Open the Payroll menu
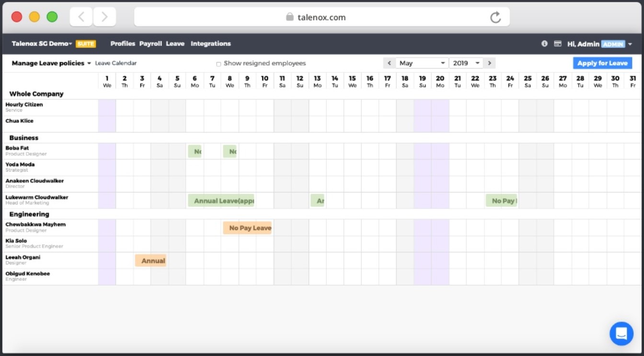This screenshot has width=644, height=356. [150, 44]
